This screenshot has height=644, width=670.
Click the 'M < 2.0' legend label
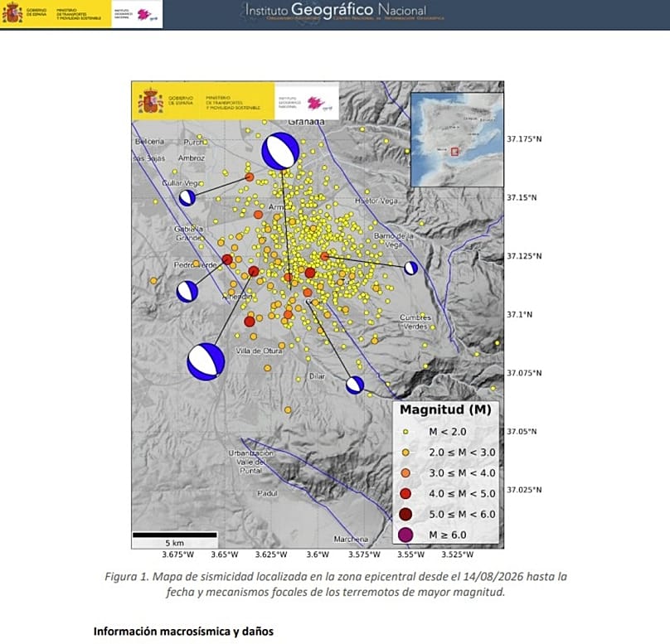[448, 432]
